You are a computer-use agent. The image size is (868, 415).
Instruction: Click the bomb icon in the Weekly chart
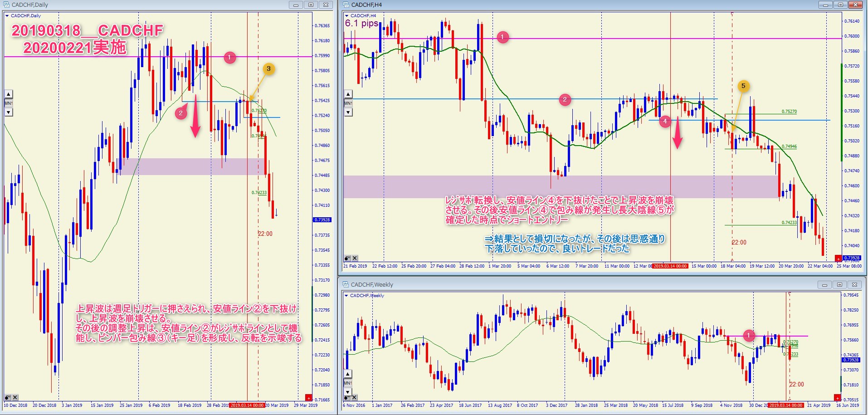coord(347,397)
